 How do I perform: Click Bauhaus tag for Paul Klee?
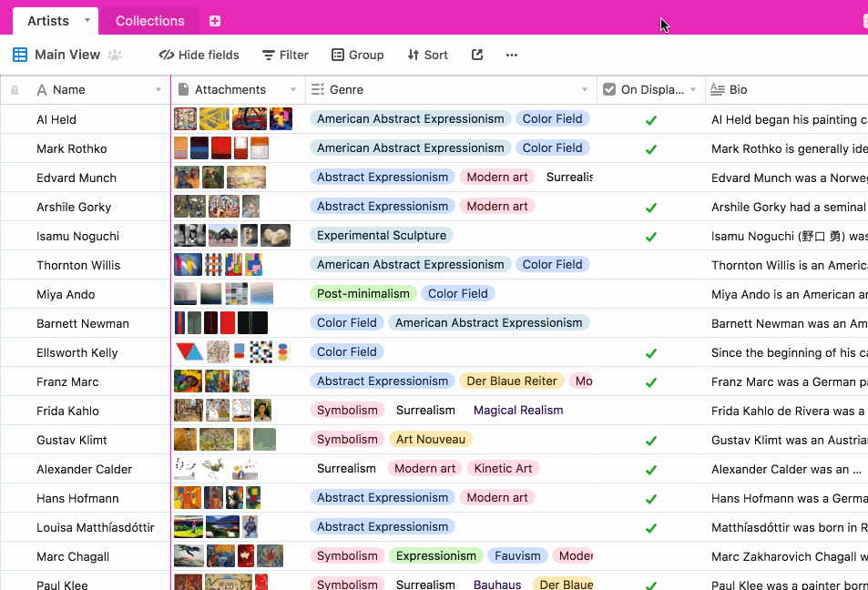pyautogui.click(x=497, y=585)
